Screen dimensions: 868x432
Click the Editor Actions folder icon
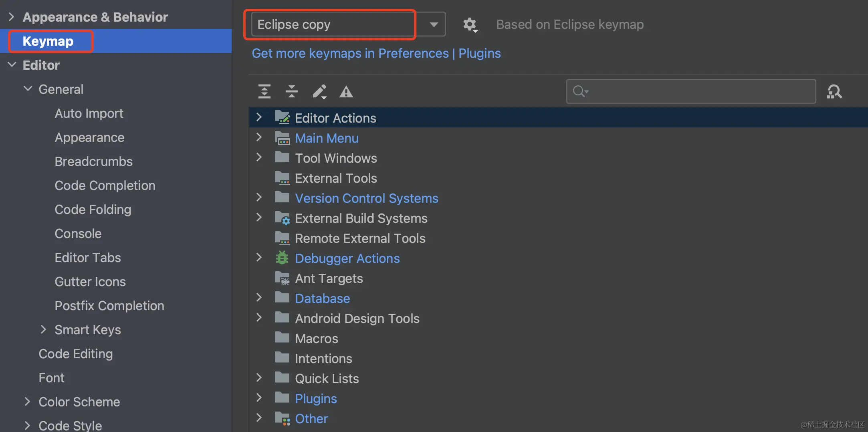click(x=282, y=118)
